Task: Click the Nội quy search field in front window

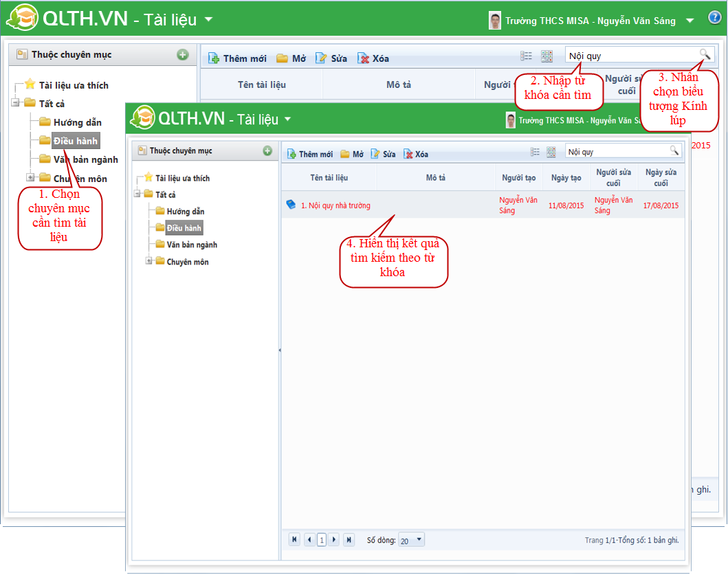Action: (x=616, y=151)
